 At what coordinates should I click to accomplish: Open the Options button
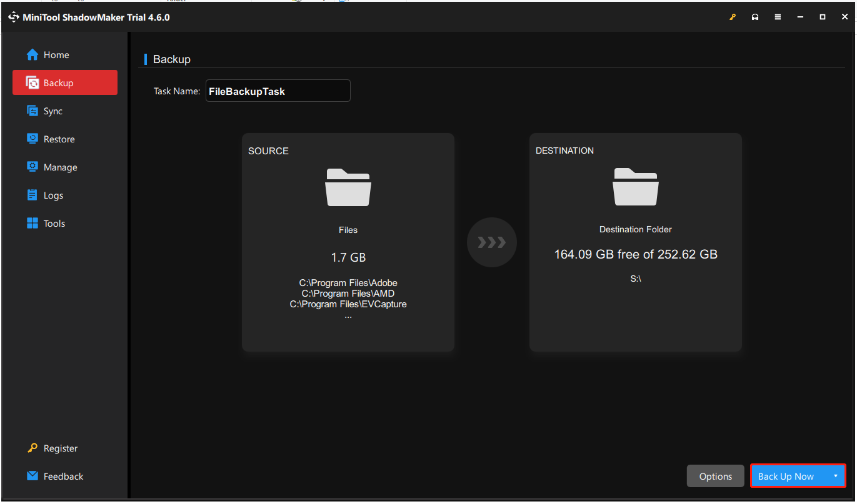coord(716,476)
